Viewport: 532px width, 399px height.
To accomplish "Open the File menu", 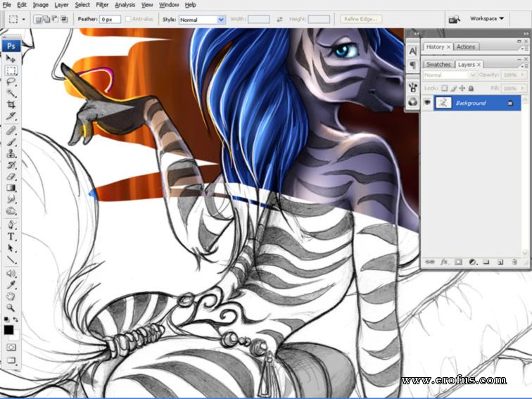I will [7, 5].
